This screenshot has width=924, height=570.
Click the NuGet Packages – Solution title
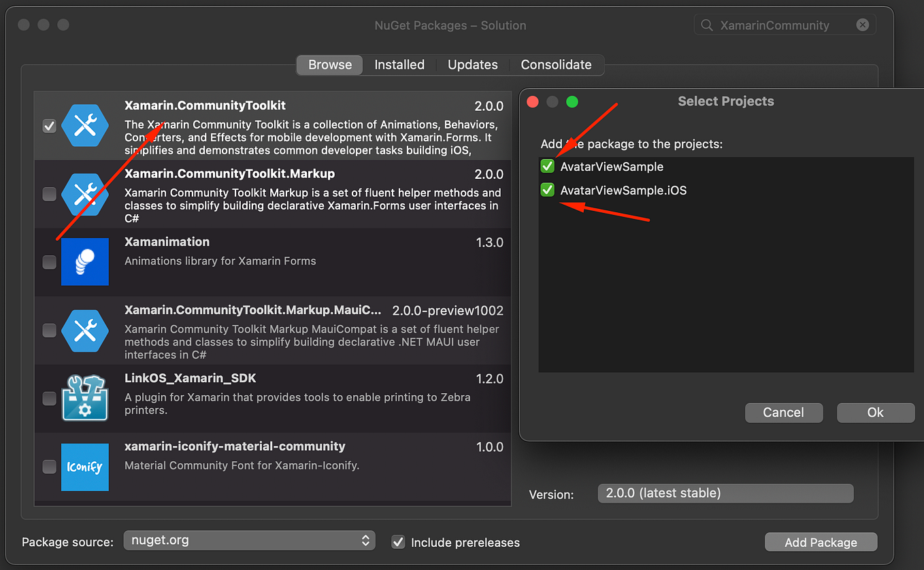click(x=450, y=25)
